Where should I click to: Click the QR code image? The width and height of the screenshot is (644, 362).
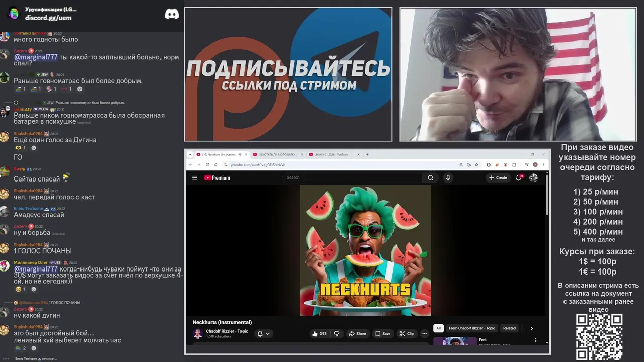coord(599,337)
